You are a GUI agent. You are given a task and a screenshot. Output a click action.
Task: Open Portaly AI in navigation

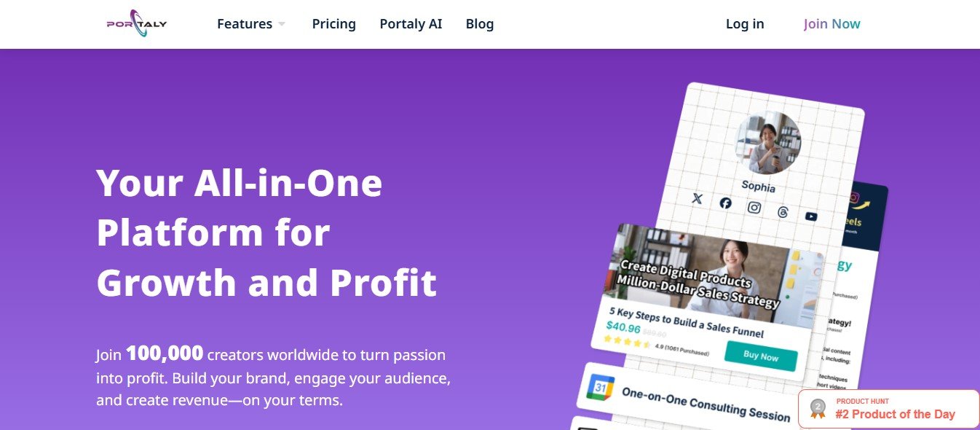point(411,24)
